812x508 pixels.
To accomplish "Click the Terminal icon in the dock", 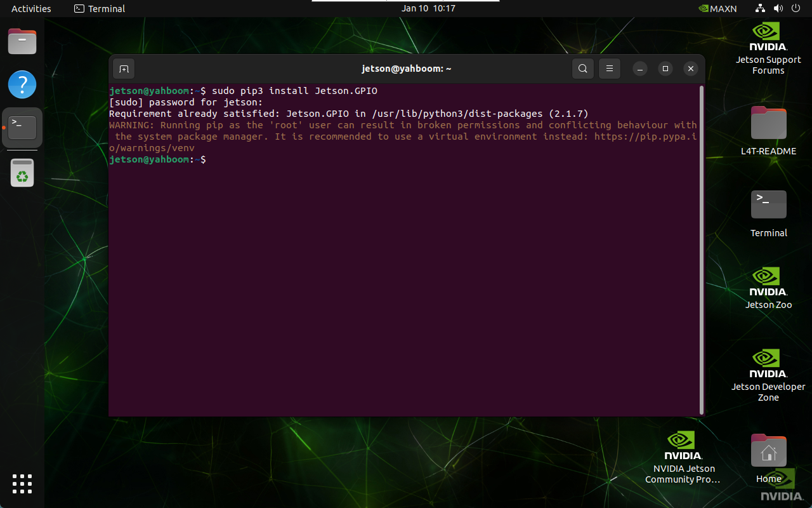I will click(22, 128).
